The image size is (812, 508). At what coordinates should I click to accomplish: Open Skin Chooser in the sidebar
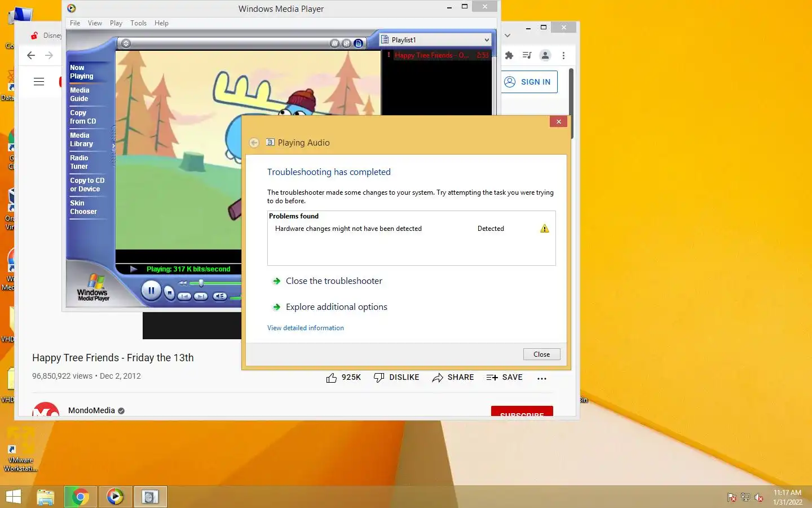pos(87,207)
